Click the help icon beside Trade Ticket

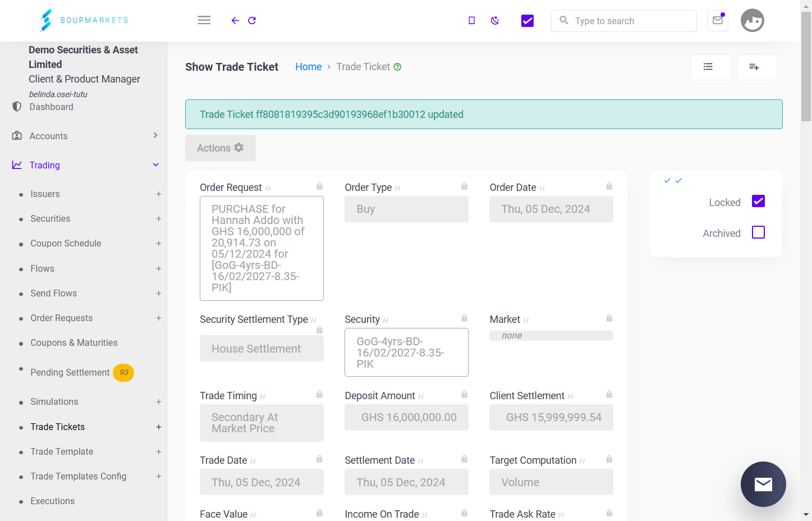pos(397,67)
